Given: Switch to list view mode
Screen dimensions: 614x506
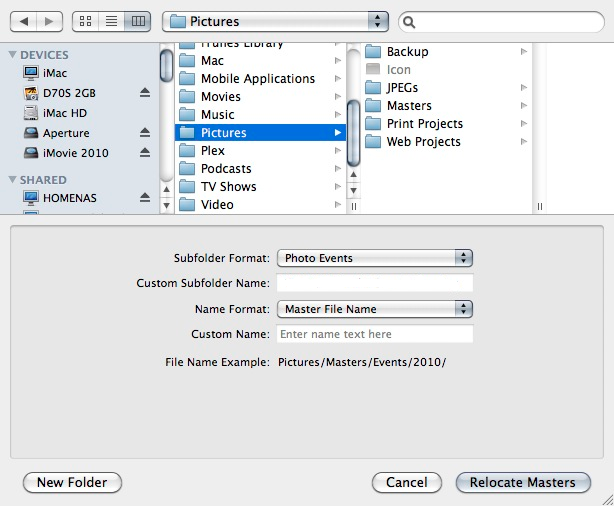Looking at the screenshot, I should 112,21.
